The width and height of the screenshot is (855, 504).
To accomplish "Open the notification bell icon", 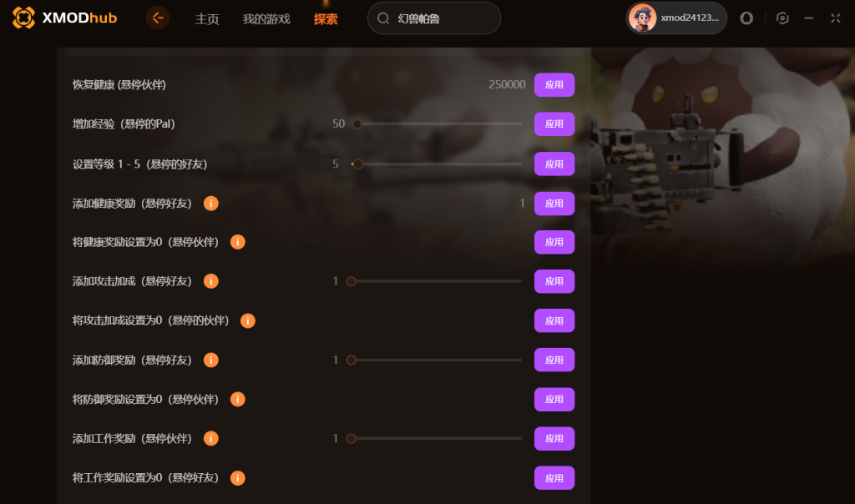I will pos(746,18).
